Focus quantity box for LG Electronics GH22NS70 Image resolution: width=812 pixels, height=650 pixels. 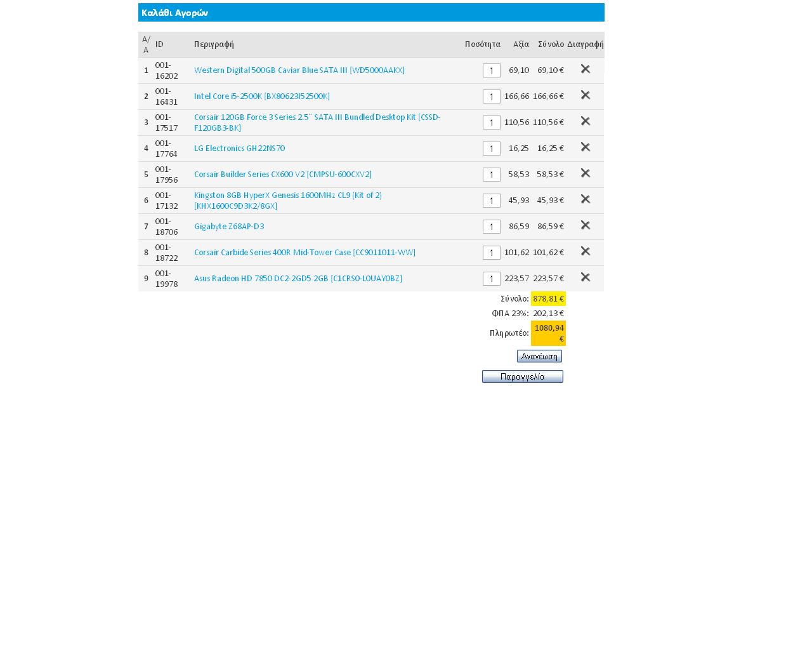coord(492,149)
